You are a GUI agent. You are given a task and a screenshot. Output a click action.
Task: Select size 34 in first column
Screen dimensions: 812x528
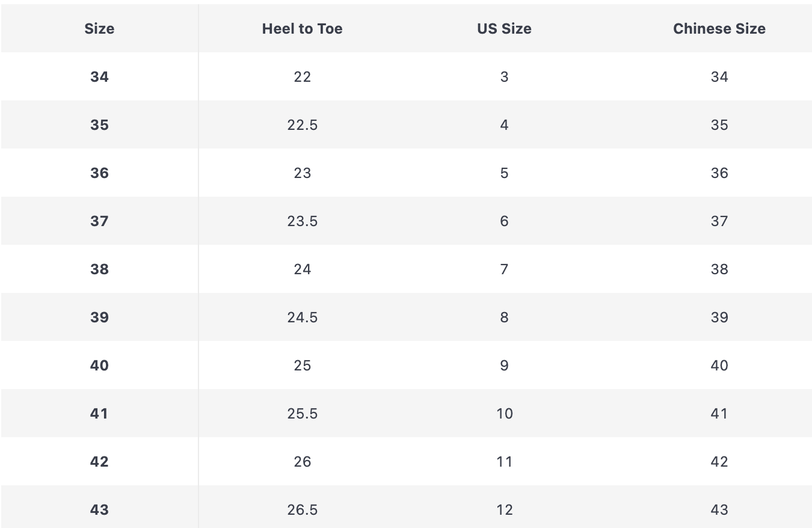pos(99,76)
